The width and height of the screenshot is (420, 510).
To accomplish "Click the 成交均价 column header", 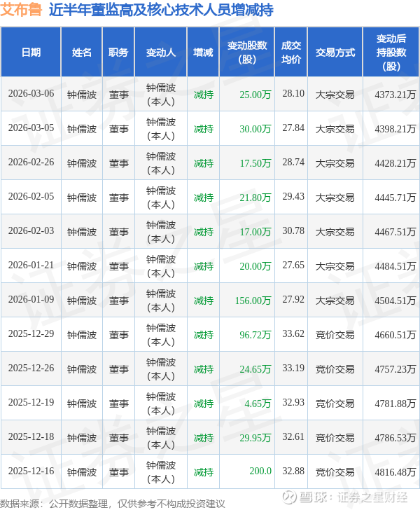I will coord(291,53).
